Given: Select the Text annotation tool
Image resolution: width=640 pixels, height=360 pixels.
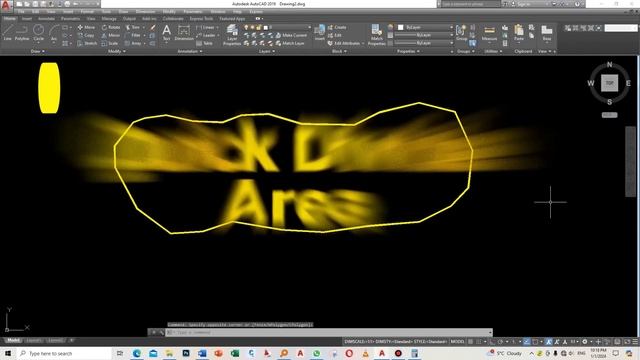Looking at the screenshot, I should tap(167, 32).
